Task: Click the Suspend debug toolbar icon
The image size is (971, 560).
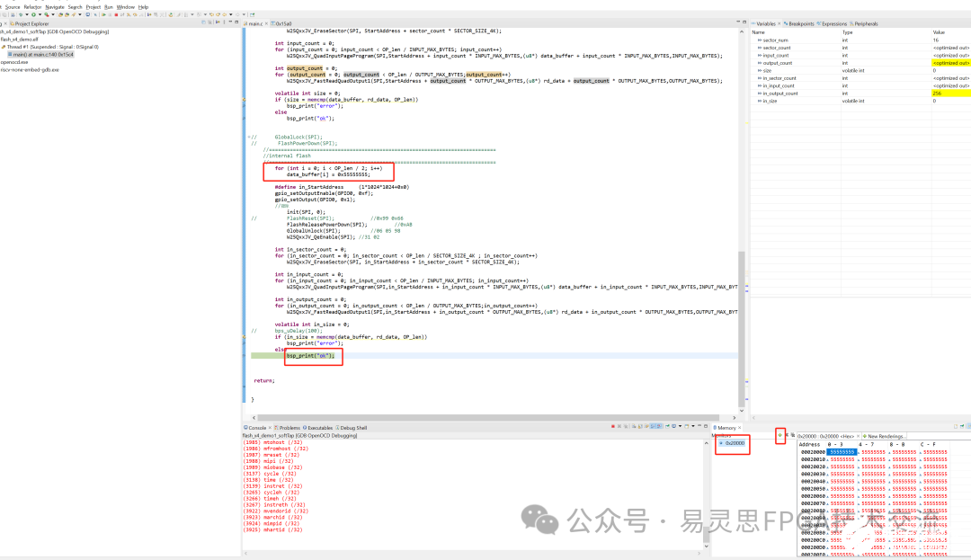Action: pos(110,15)
